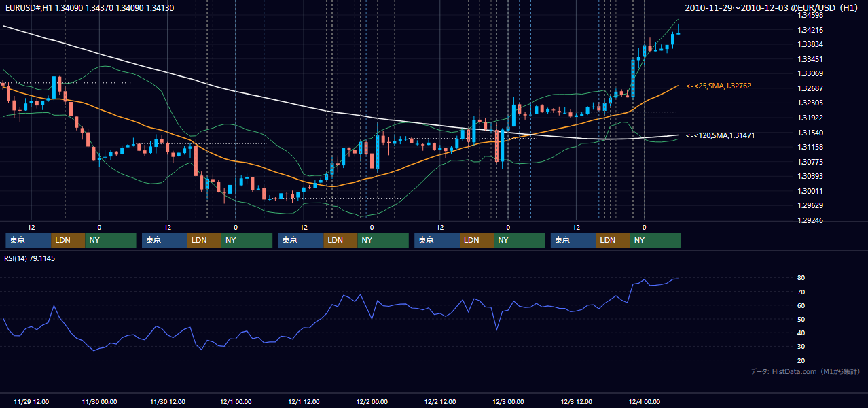868x408 pixels.
Task: Click the leftmost LDN session bar
Action: click(68, 240)
